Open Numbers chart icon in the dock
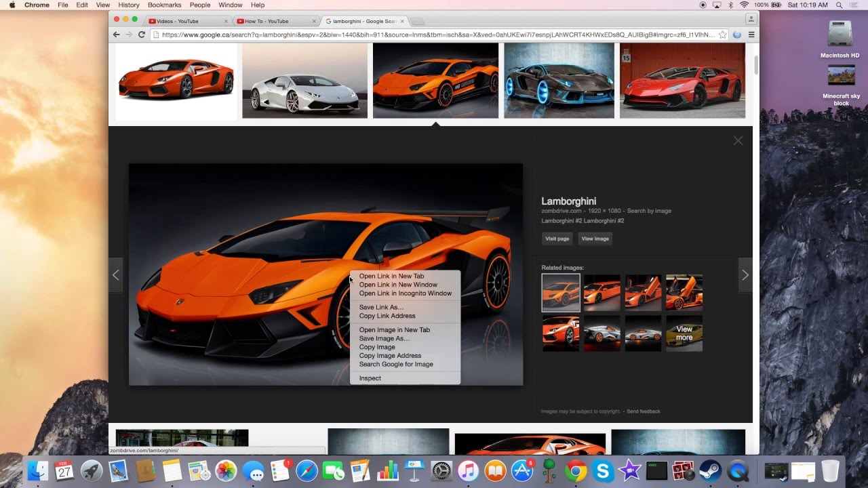Screen dimensions: 868x488 [387, 470]
